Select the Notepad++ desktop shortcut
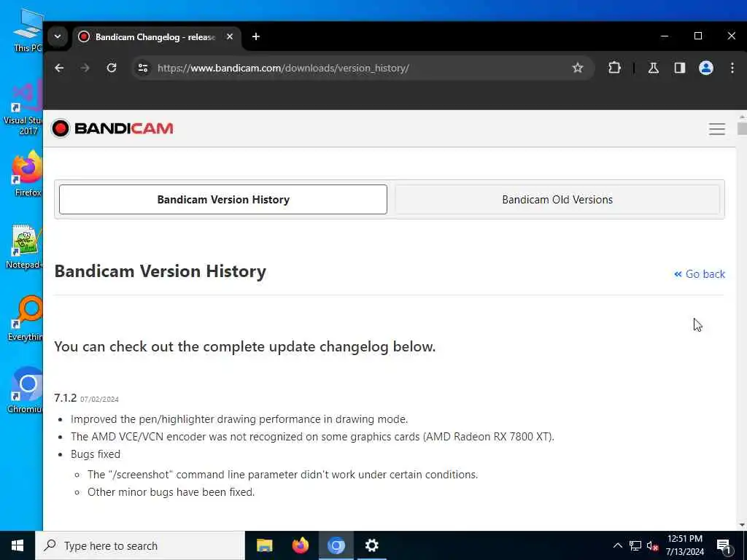 pos(24,246)
